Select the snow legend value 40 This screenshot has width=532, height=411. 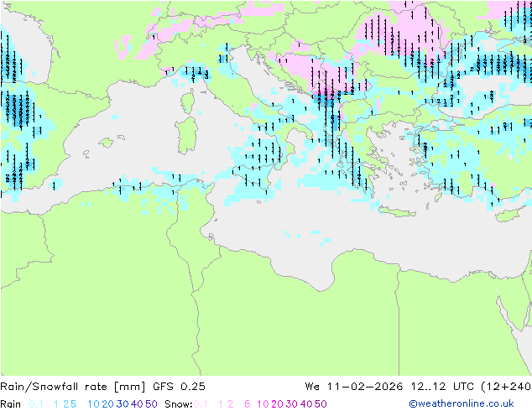(x=306, y=404)
